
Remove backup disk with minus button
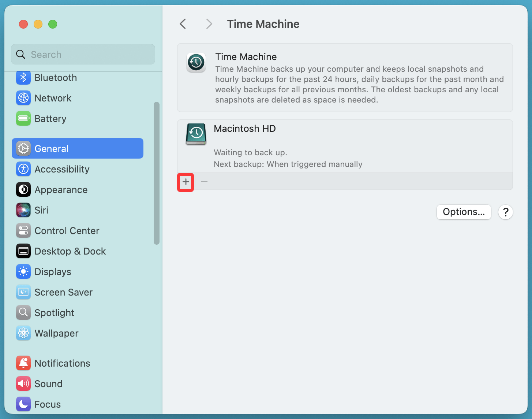[x=204, y=182]
